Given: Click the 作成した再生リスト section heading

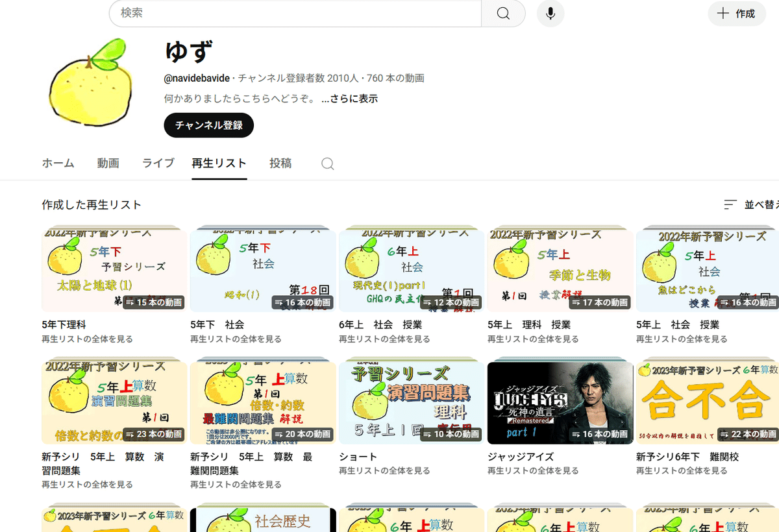Looking at the screenshot, I should 92,205.
